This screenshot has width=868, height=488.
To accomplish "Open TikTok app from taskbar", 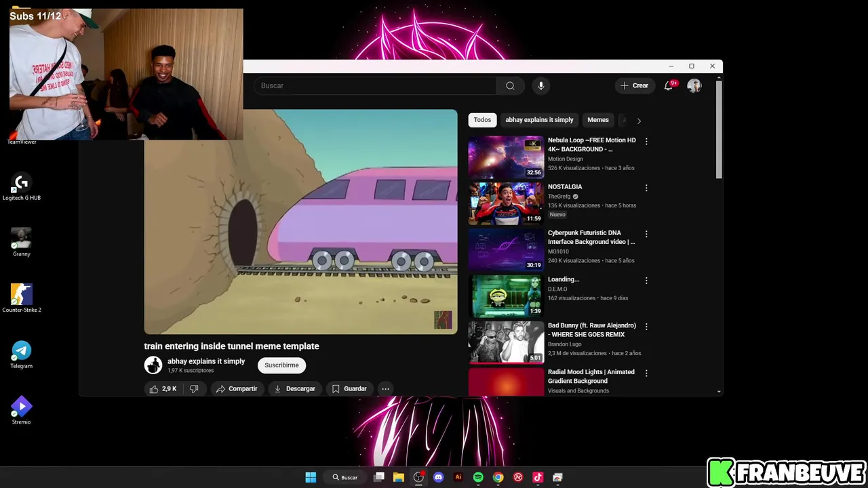I will coord(538,477).
